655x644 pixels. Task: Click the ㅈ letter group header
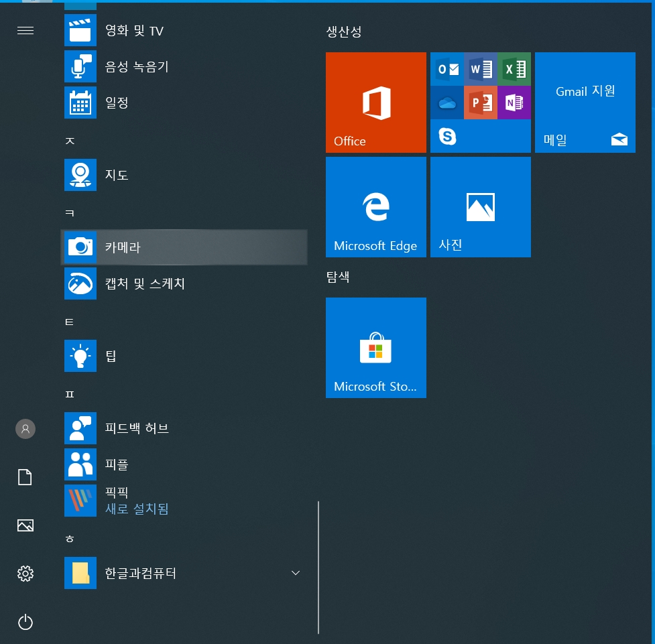click(70, 141)
